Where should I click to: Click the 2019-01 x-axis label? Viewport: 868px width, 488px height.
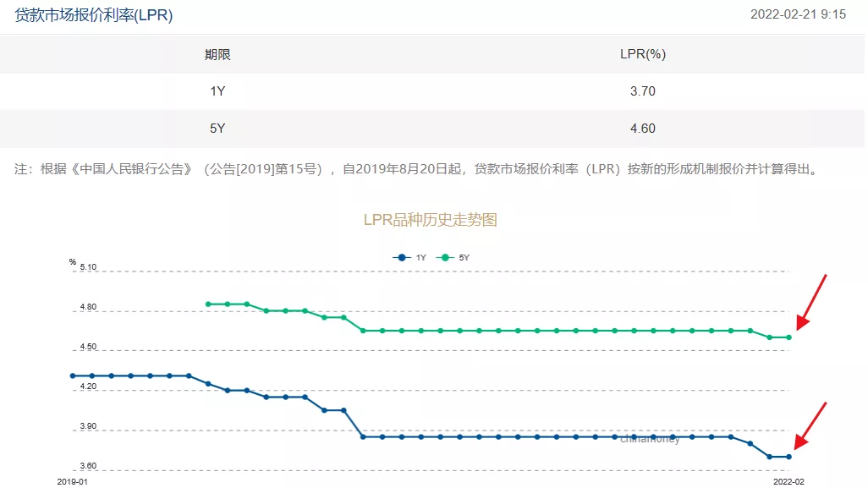72,480
